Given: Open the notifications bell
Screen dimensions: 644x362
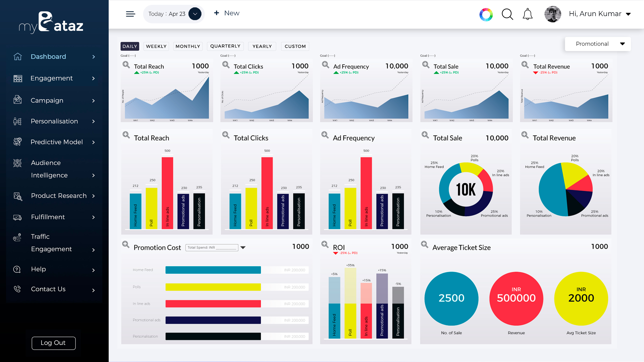Looking at the screenshot, I should click(x=528, y=14).
